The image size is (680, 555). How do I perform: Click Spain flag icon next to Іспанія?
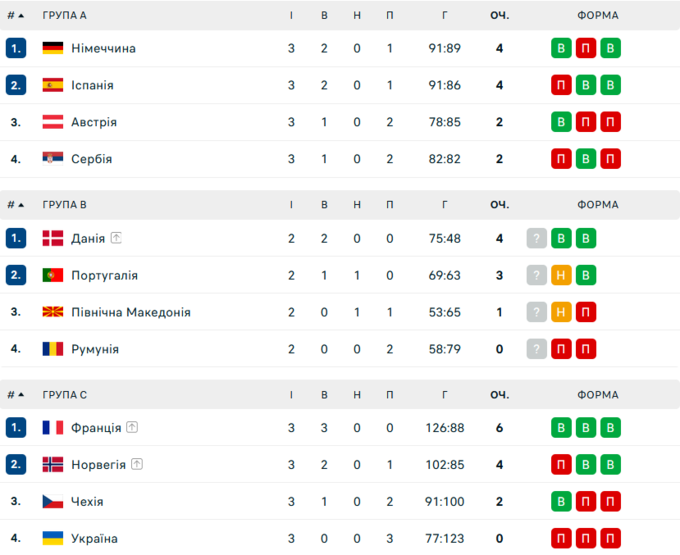pos(53,85)
